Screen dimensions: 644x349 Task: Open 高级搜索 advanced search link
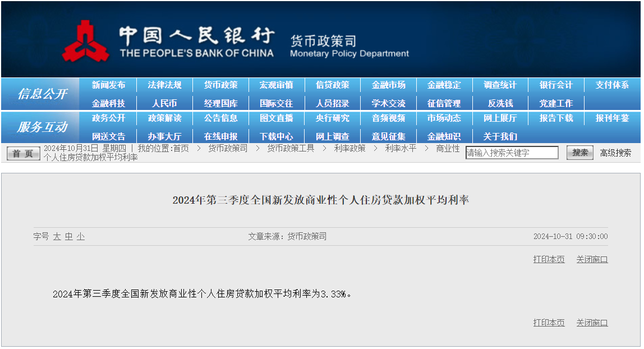pyautogui.click(x=615, y=153)
